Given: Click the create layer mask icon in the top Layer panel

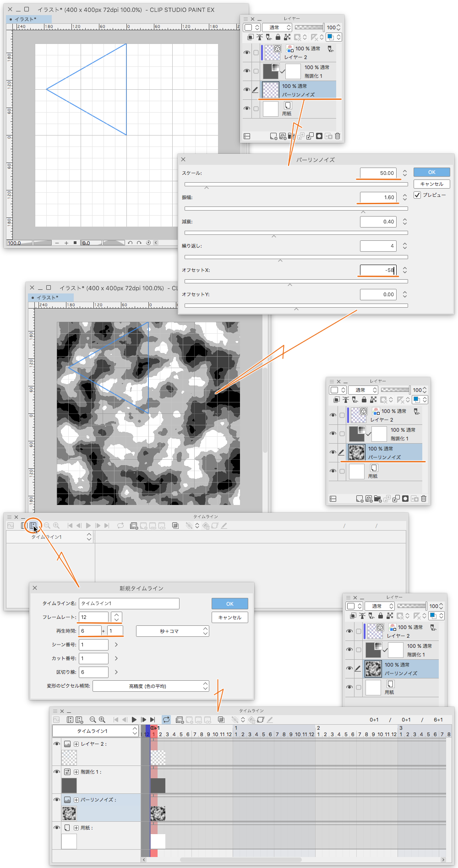Looking at the screenshot, I should point(319,136).
